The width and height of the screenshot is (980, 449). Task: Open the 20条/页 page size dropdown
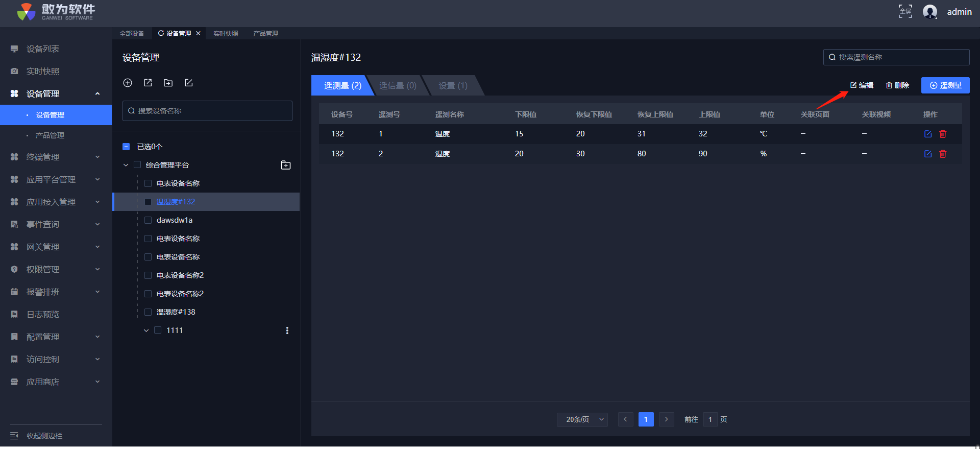point(582,419)
